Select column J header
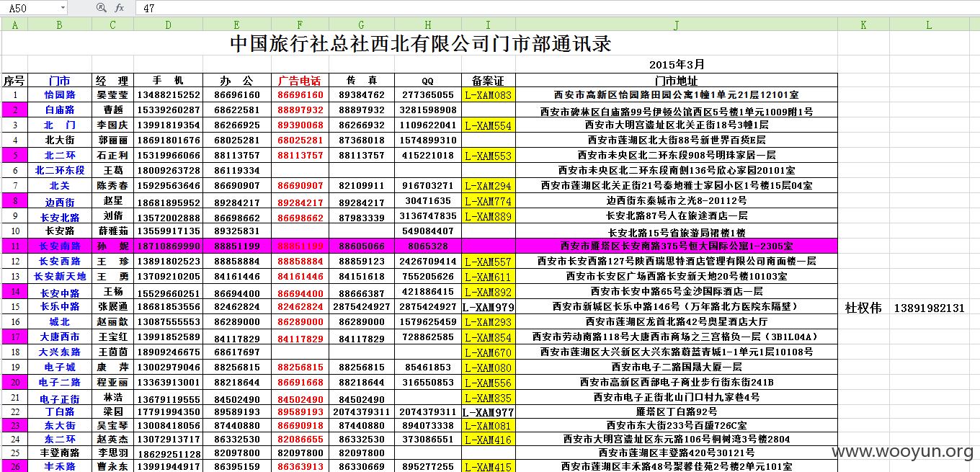Screen dimensions: 980x472 pos(677,25)
